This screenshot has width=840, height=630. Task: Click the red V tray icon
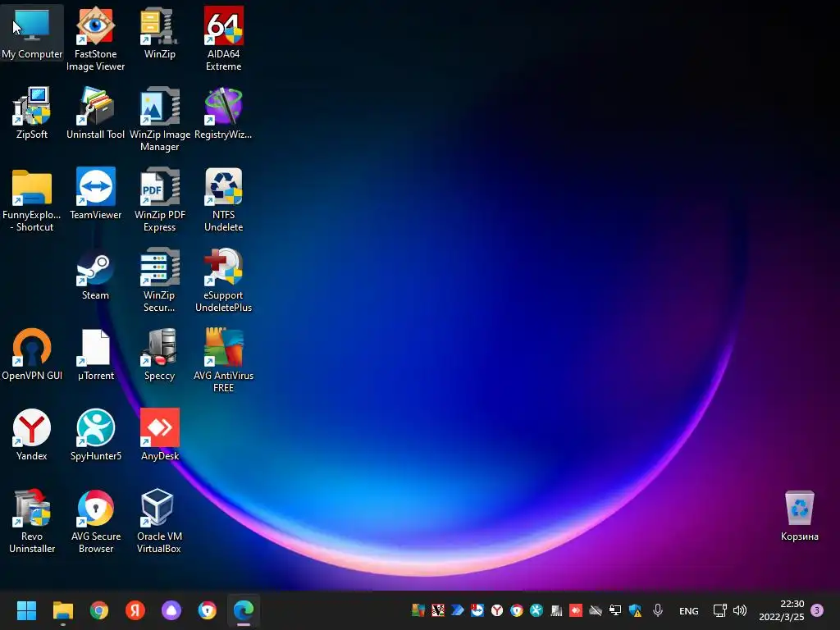point(438,610)
